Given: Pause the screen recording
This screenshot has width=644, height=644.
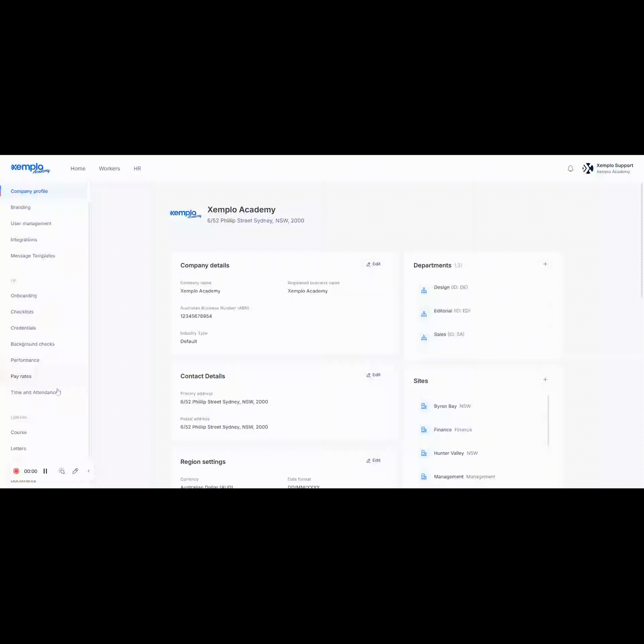Looking at the screenshot, I should [45, 471].
